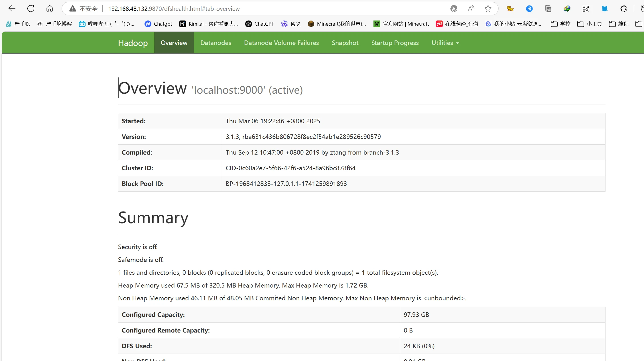Image resolution: width=644 pixels, height=361 pixels.
Task: Open browser Extensions puzzle icon
Action: [623, 9]
